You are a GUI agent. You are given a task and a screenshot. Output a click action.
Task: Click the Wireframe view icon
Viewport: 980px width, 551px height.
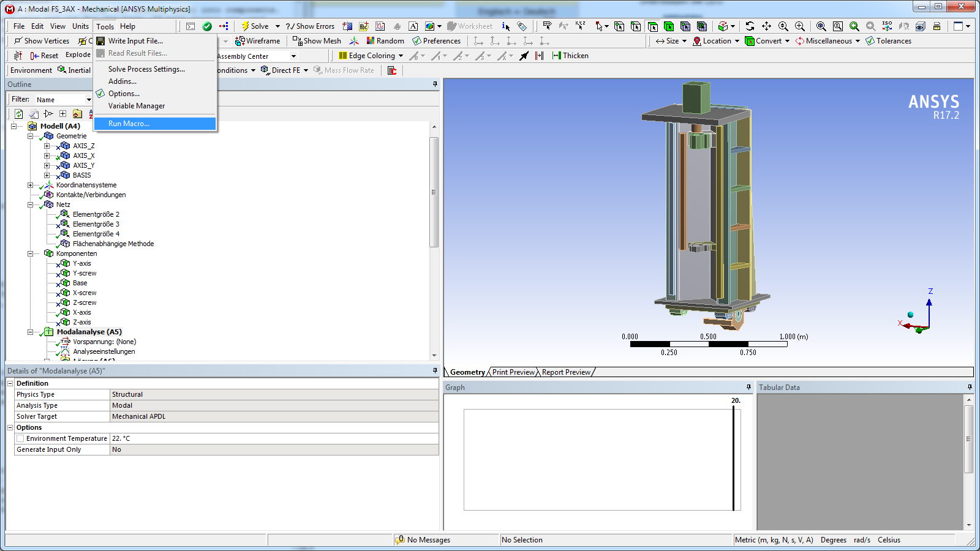240,41
